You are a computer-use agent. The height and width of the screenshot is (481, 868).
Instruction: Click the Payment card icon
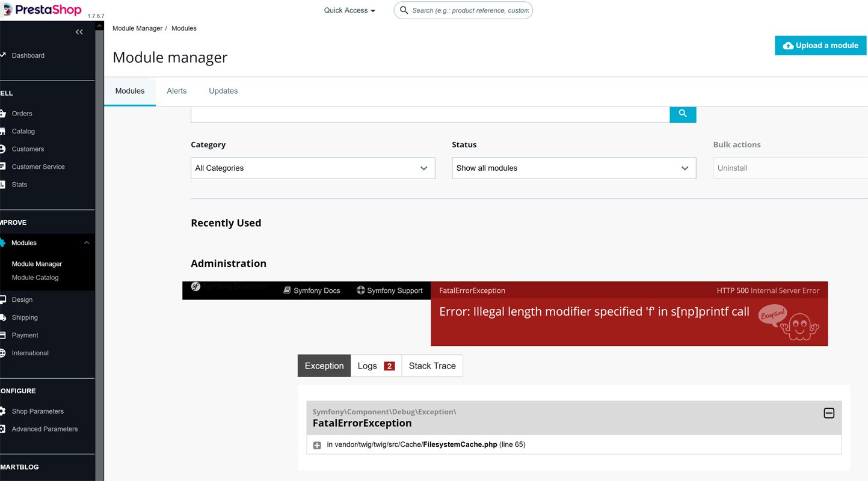[3, 335]
